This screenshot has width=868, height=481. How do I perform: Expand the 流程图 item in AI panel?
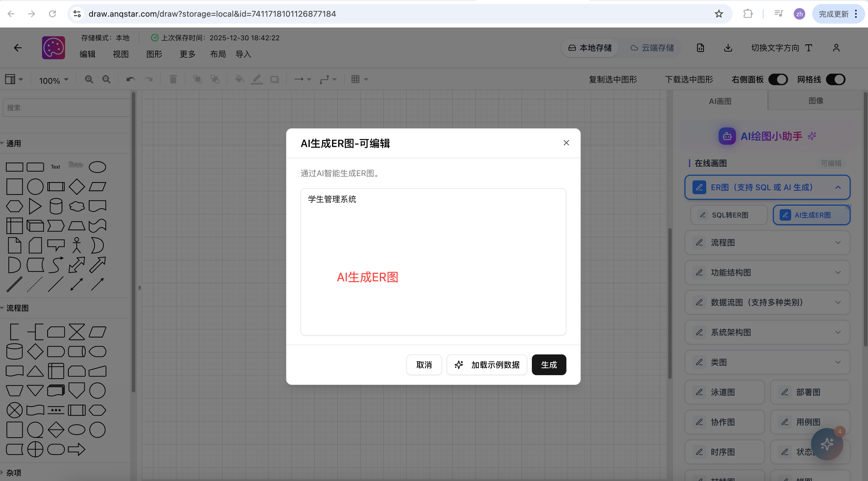(768, 243)
